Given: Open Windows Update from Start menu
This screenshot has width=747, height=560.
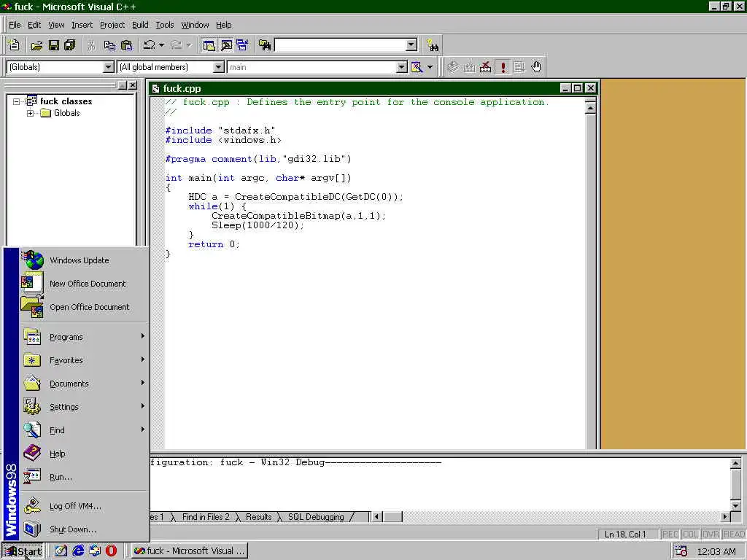Looking at the screenshot, I should point(85,260).
